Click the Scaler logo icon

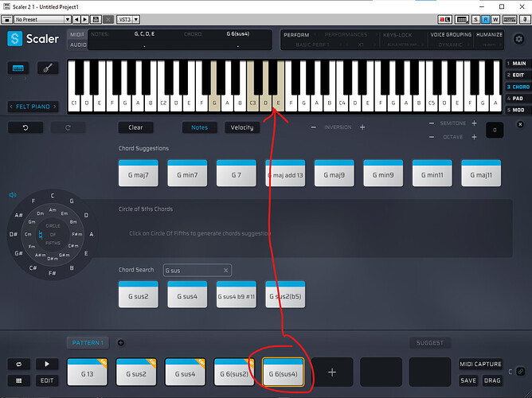point(14,38)
